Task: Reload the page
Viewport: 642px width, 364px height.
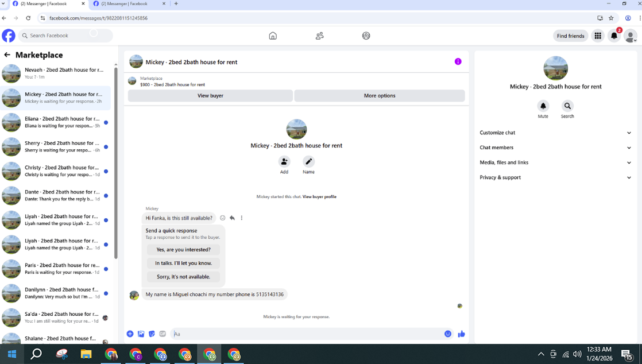Action: (x=28, y=18)
